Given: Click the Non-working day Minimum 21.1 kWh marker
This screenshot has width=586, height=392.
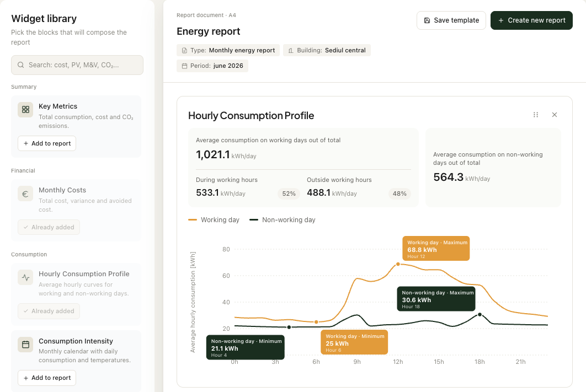Looking at the screenshot, I should pos(245,347).
